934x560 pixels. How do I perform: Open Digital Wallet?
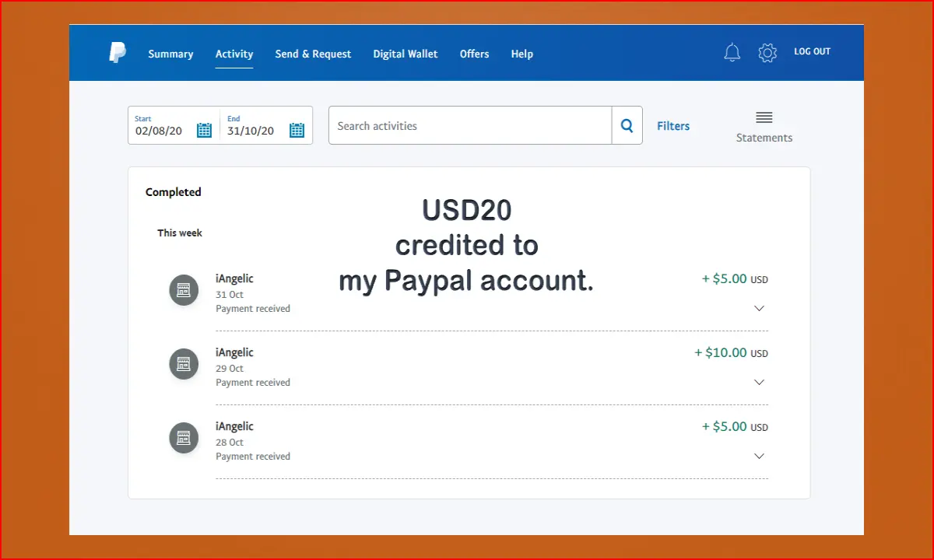pos(406,54)
